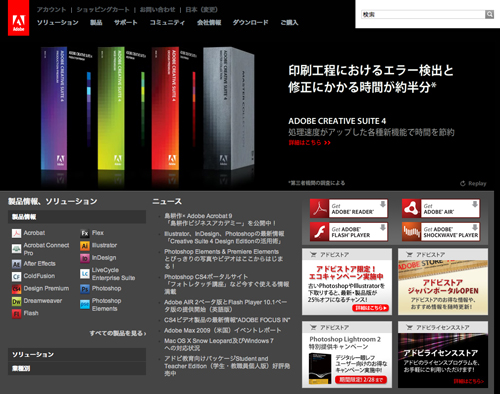The image size is (500, 394).
Task: Open the Student and Teacher Edition news
Action: [x=227, y=366]
